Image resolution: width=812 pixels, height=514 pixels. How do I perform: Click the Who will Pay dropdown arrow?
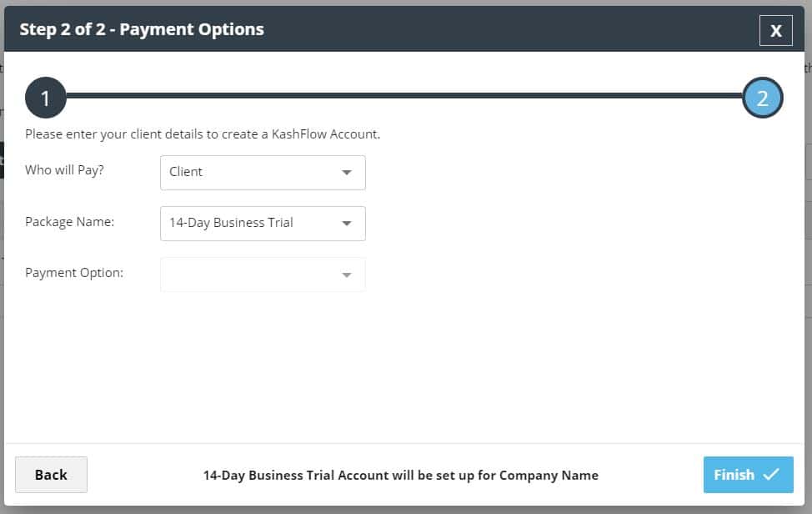[347, 173]
